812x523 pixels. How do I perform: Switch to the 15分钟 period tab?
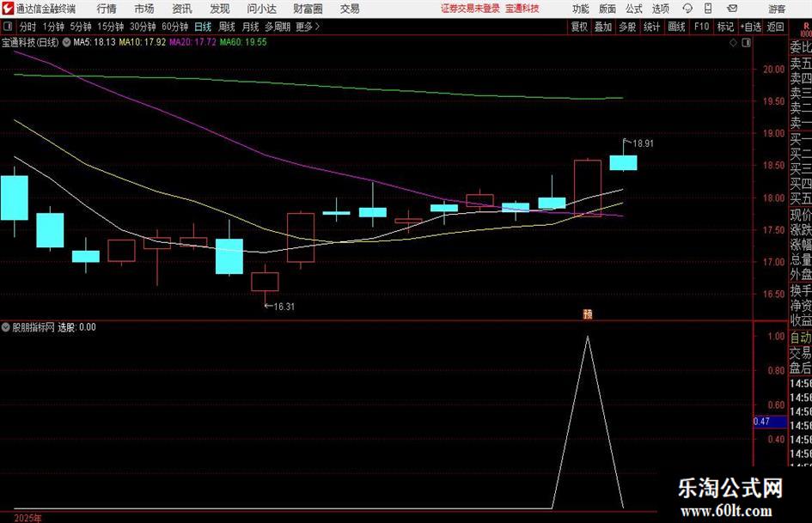[x=111, y=27]
